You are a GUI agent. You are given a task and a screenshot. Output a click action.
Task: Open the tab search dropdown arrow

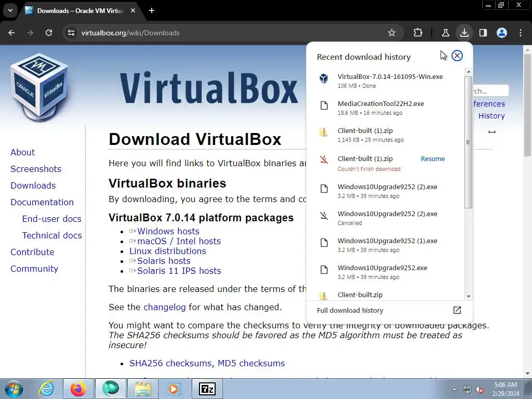coord(10,10)
